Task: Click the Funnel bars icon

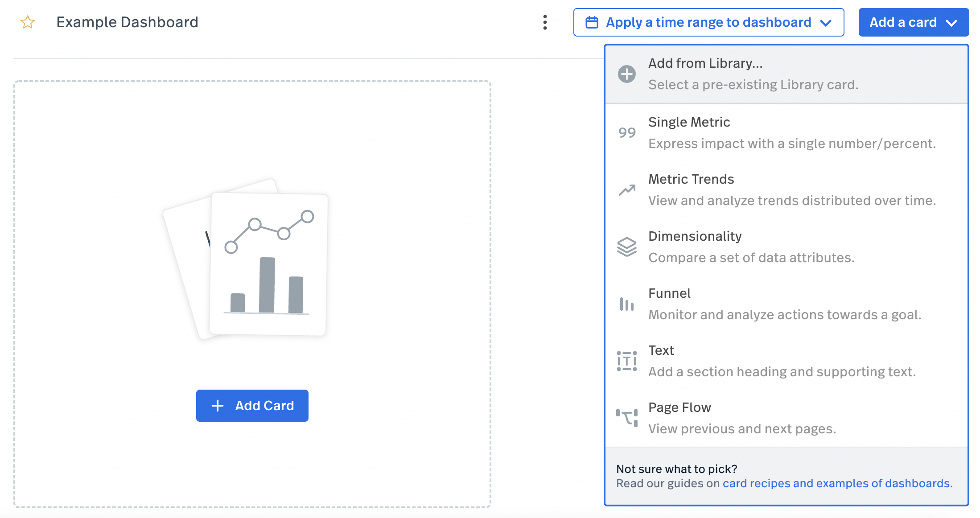Action: point(626,304)
